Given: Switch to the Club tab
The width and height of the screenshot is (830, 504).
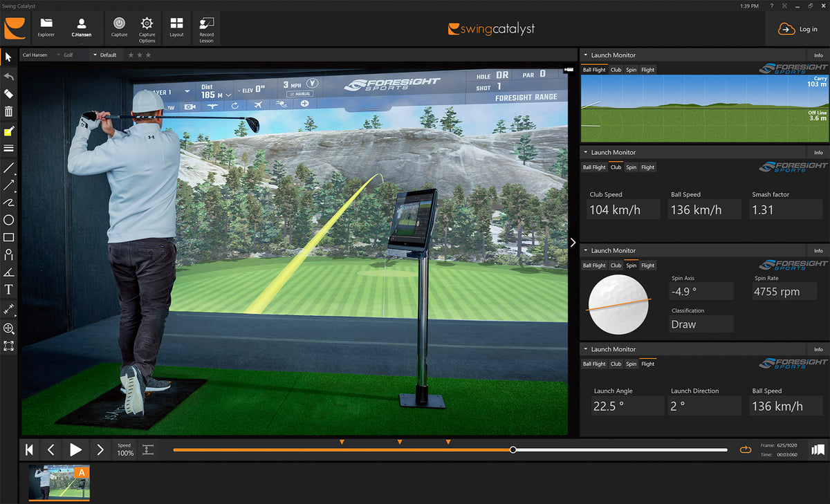Looking at the screenshot, I should tap(616, 70).
